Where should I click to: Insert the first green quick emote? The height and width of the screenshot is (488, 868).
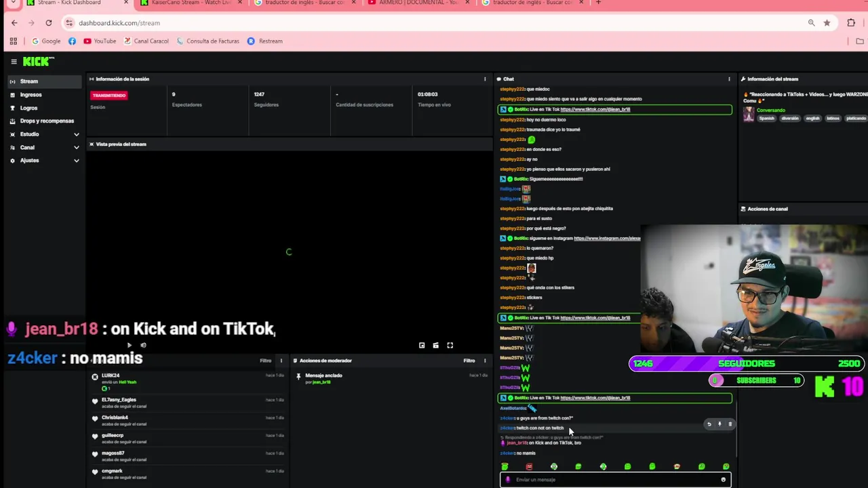tap(505, 466)
